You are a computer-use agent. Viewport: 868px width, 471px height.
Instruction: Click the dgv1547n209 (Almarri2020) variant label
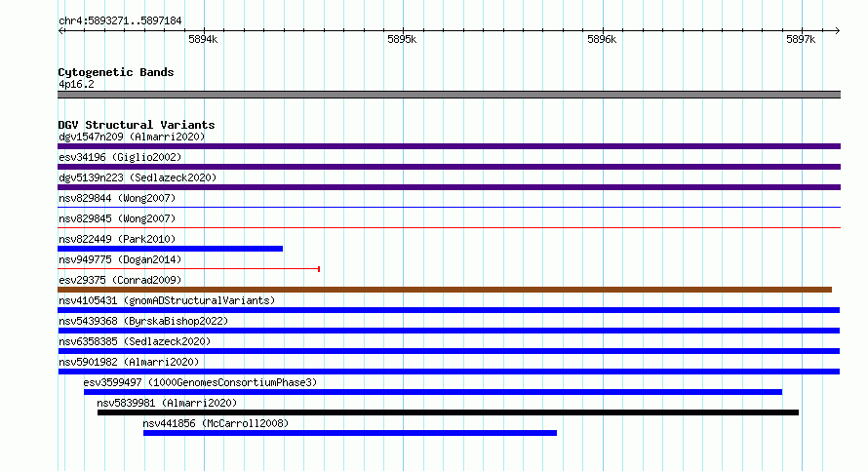pos(132,137)
